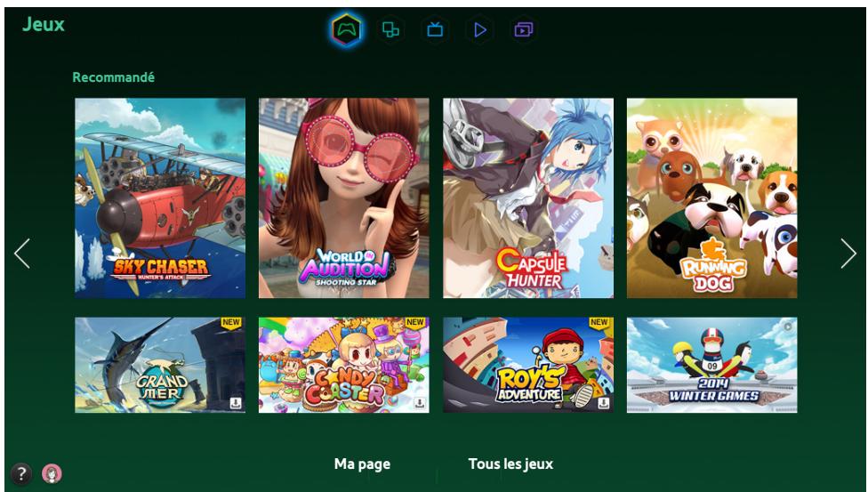Launch the Capsule Hunter game tile
Viewport: 868px width, 492px height.
pyautogui.click(x=528, y=198)
